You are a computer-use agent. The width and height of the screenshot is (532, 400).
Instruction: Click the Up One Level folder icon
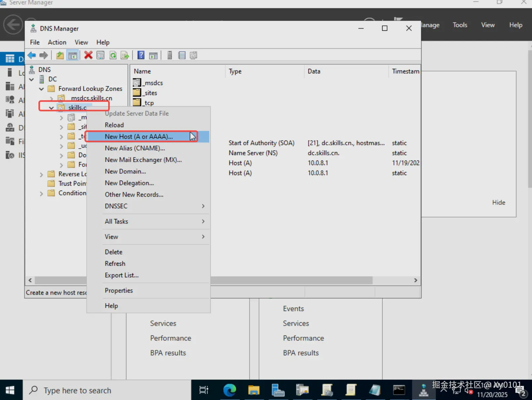pyautogui.click(x=60, y=55)
